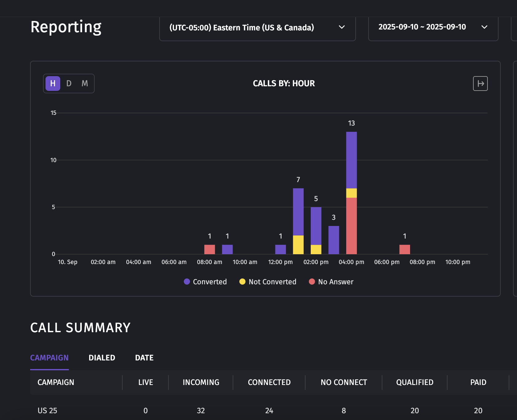The height and width of the screenshot is (420, 517).
Task: Switch chart to D daily view
Action: (x=69, y=84)
